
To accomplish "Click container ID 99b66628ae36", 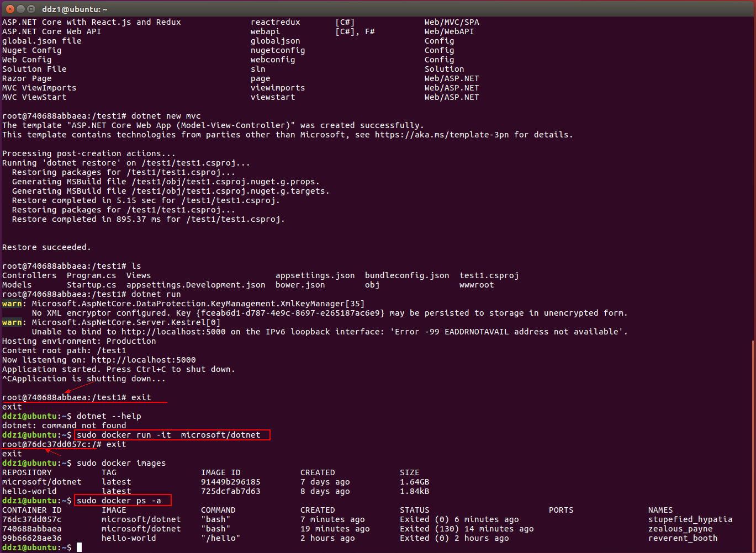I will 32,538.
